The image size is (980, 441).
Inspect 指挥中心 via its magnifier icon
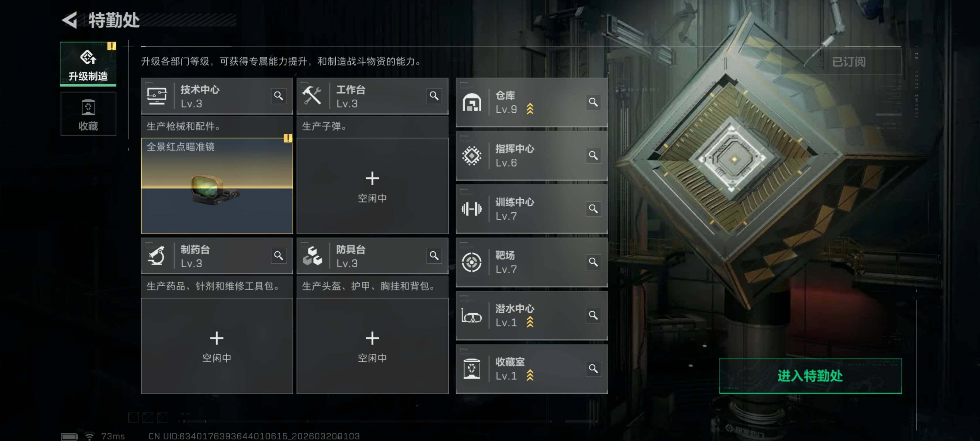[x=593, y=155]
